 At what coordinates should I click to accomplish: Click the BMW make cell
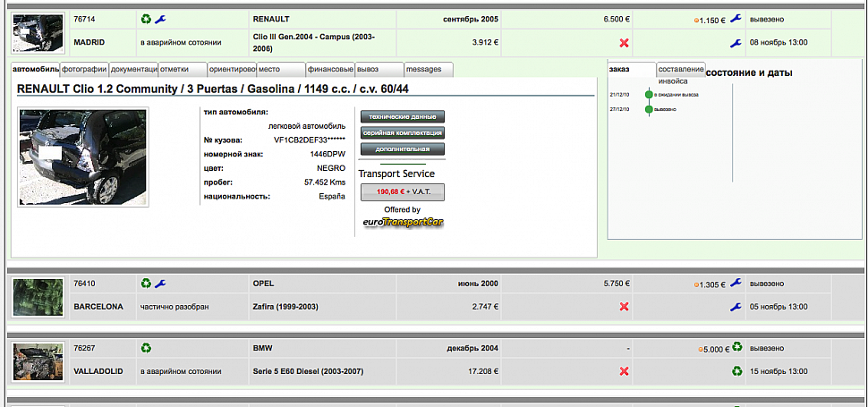point(322,348)
